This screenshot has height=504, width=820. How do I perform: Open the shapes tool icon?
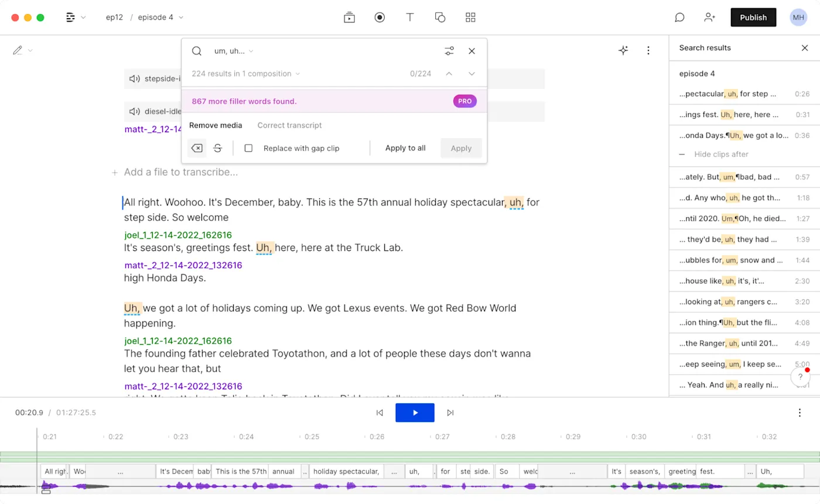[440, 18]
